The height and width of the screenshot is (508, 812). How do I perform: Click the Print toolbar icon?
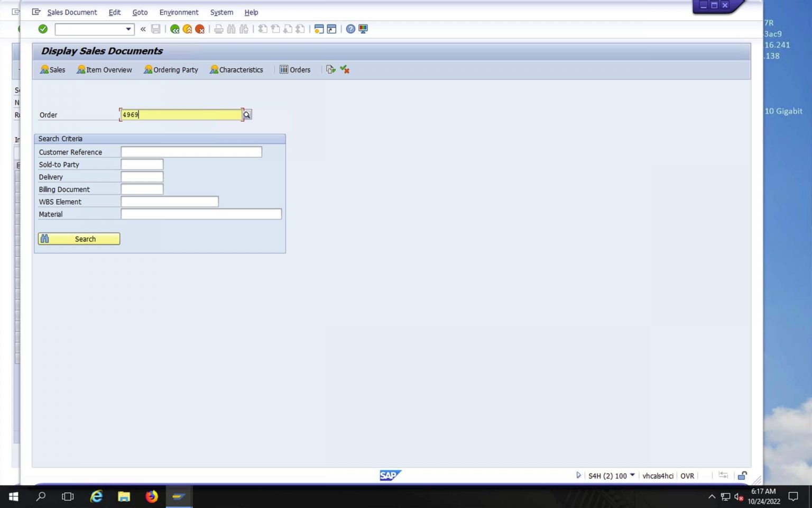tap(219, 29)
